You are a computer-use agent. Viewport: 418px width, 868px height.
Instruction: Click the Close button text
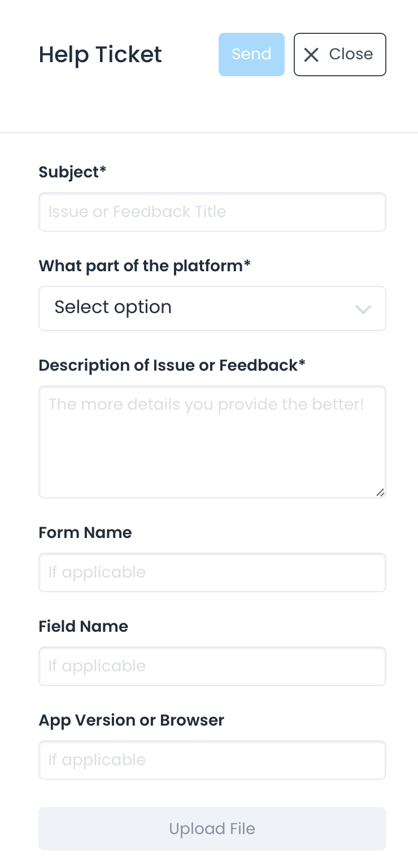pyautogui.click(x=351, y=54)
